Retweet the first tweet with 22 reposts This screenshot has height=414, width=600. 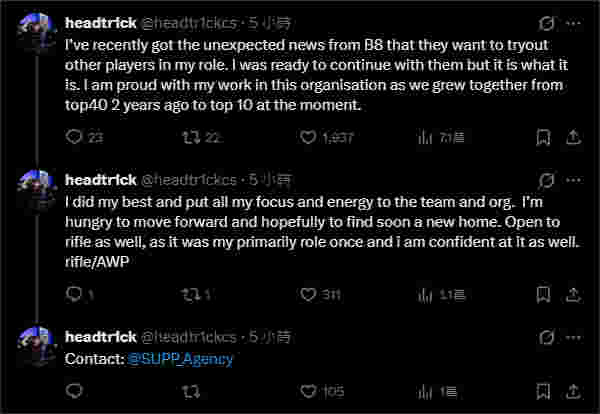coord(187,138)
